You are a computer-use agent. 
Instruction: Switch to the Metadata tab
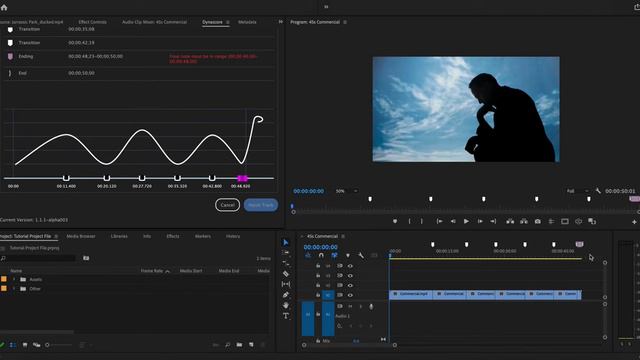click(x=247, y=22)
